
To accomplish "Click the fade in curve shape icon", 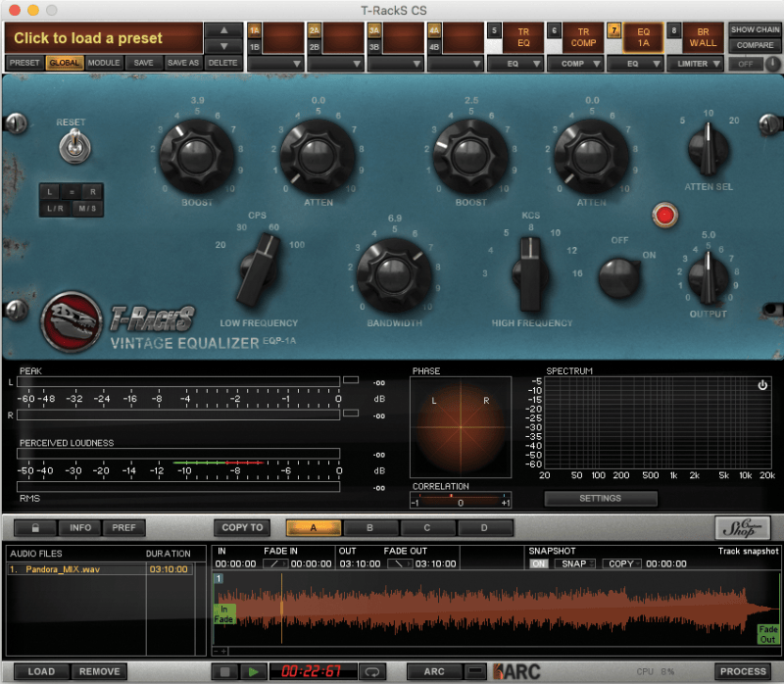I will pyautogui.click(x=275, y=564).
